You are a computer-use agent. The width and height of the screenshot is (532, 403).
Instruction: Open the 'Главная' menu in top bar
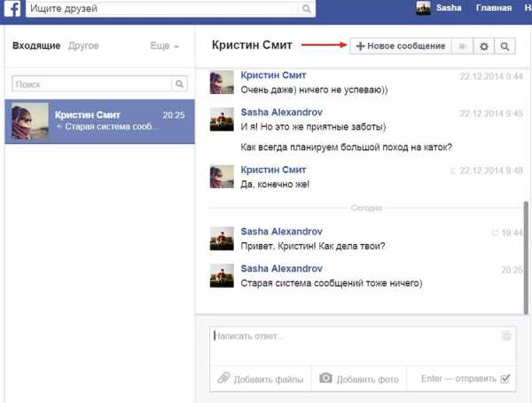tap(494, 8)
